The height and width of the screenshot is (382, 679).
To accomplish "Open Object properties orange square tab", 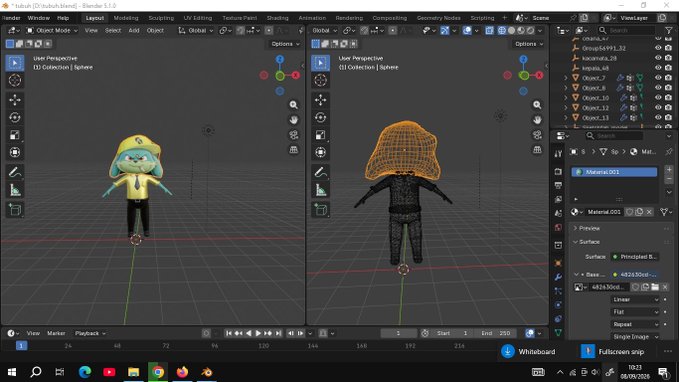I will coord(558,263).
